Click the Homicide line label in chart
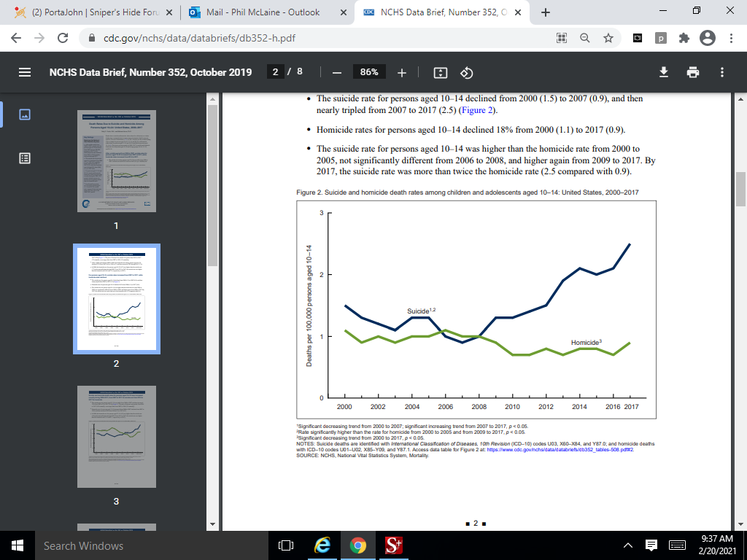Screen dimensions: 747x560 click(x=587, y=343)
